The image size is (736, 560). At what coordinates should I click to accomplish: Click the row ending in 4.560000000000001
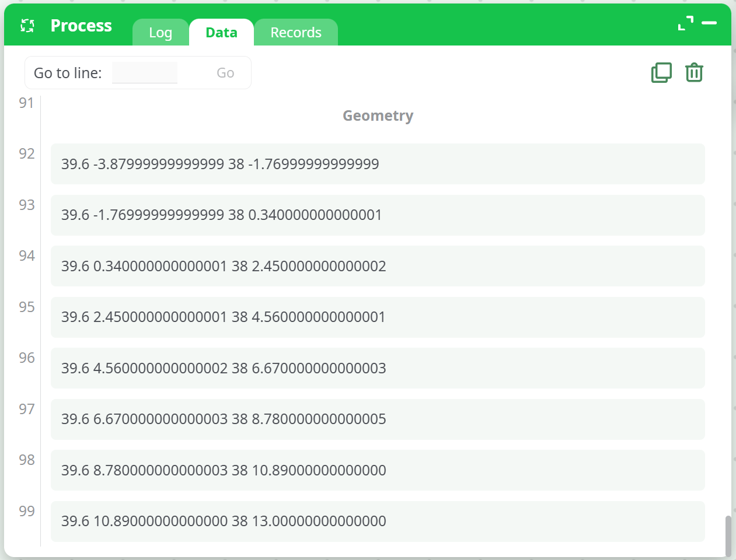[378, 317]
